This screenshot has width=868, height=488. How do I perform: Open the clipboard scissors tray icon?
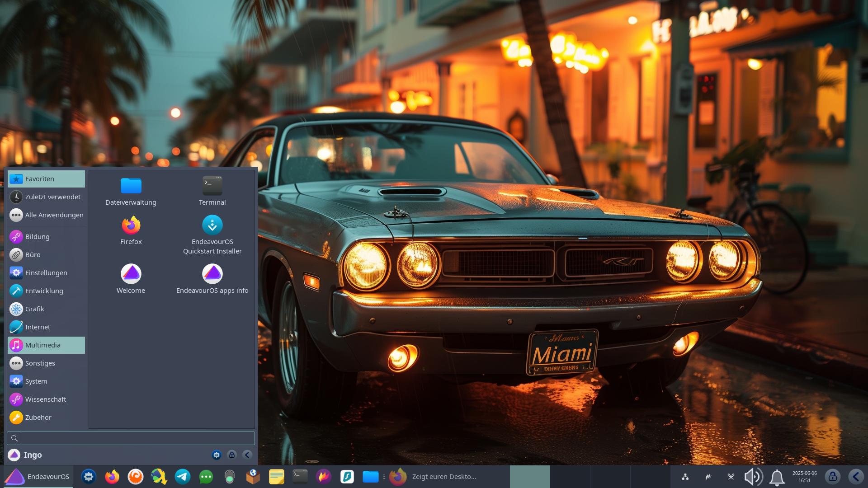pos(731,477)
